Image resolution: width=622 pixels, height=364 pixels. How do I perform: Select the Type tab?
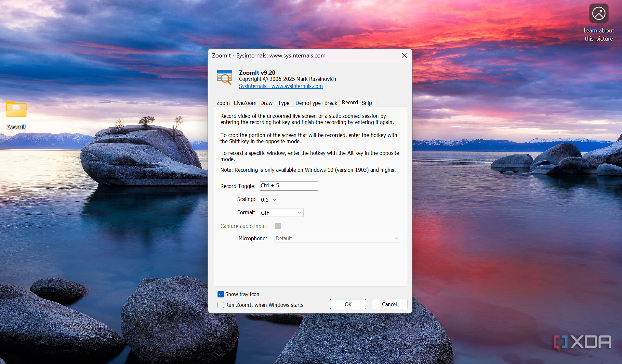click(284, 103)
